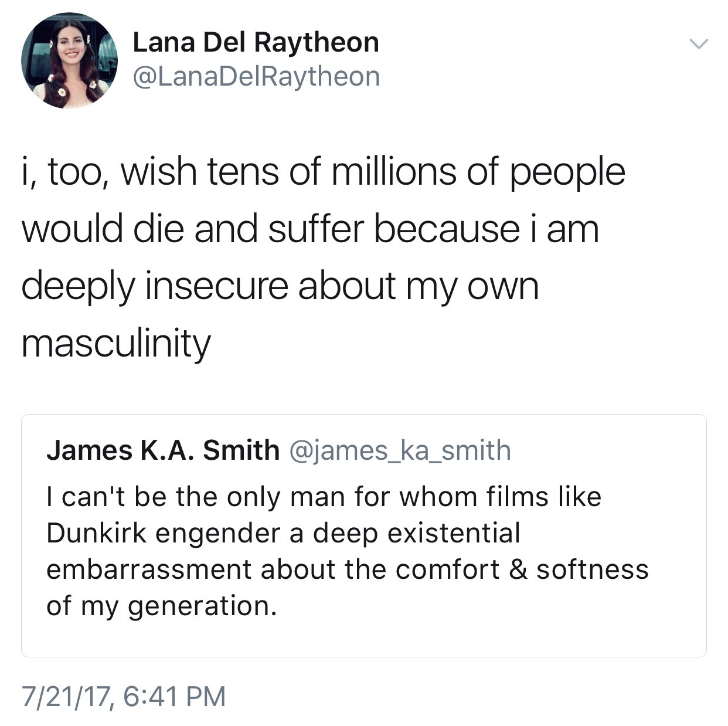Click the quoted author name James K.A. Smith
Image resolution: width=728 pixels, height=726 pixels.
163,450
